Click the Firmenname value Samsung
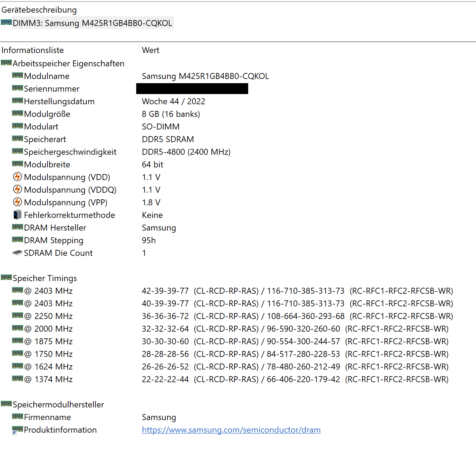476x459 pixels. coord(159,417)
